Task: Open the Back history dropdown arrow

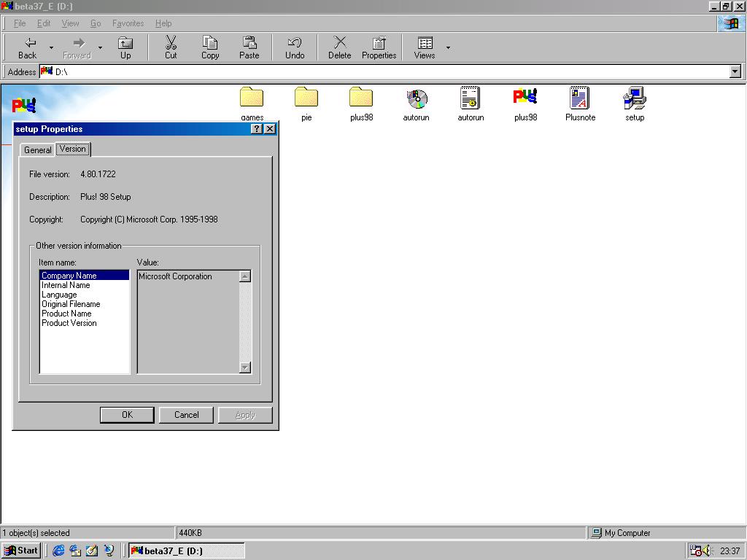Action: (52, 47)
